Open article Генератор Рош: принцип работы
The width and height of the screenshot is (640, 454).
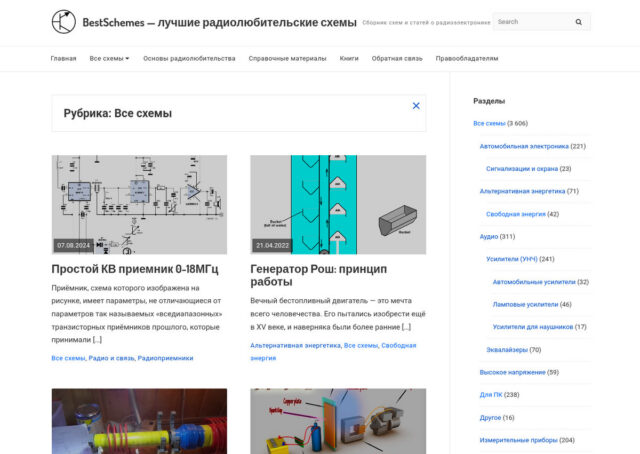[318, 275]
